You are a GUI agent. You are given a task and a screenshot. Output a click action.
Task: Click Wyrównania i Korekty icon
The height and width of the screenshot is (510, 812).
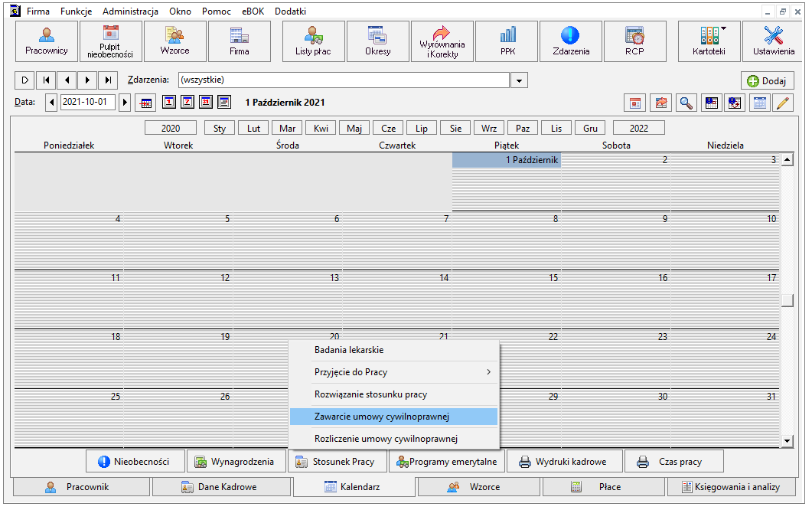(x=442, y=41)
